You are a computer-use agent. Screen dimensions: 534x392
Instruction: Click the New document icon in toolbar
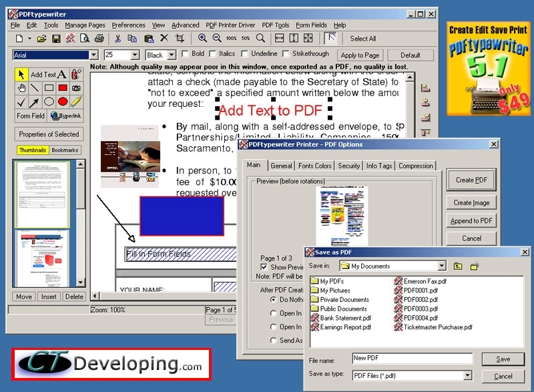19,39
